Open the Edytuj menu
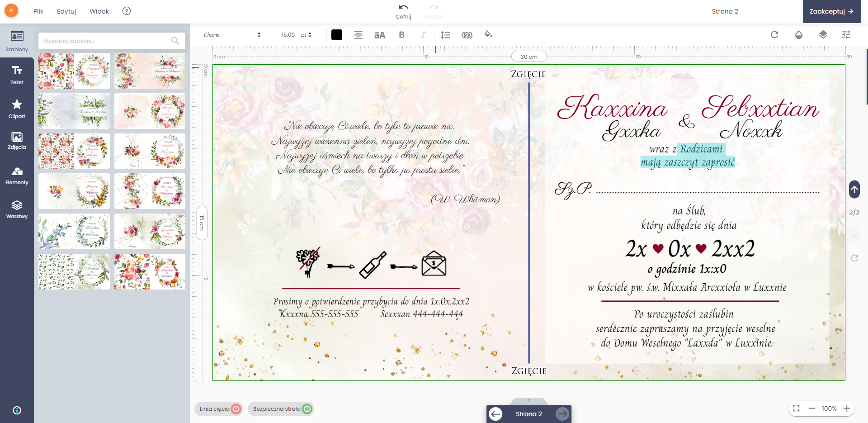Viewport: 868px width, 423px height. (66, 11)
